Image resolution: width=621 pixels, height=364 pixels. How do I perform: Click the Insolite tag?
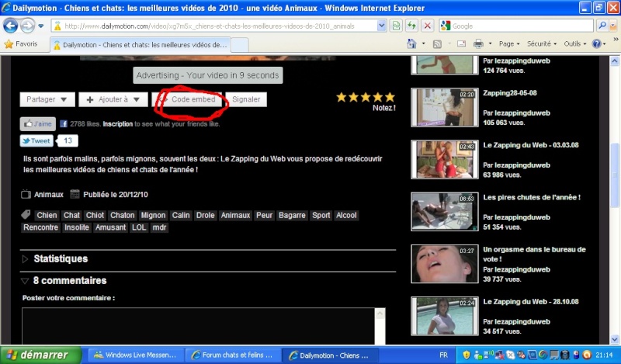(x=77, y=227)
